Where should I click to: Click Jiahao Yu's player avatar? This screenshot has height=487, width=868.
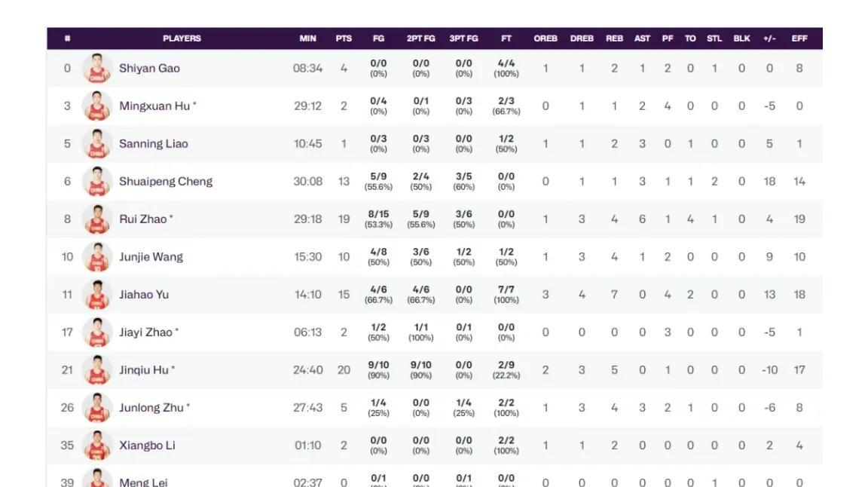(x=96, y=295)
